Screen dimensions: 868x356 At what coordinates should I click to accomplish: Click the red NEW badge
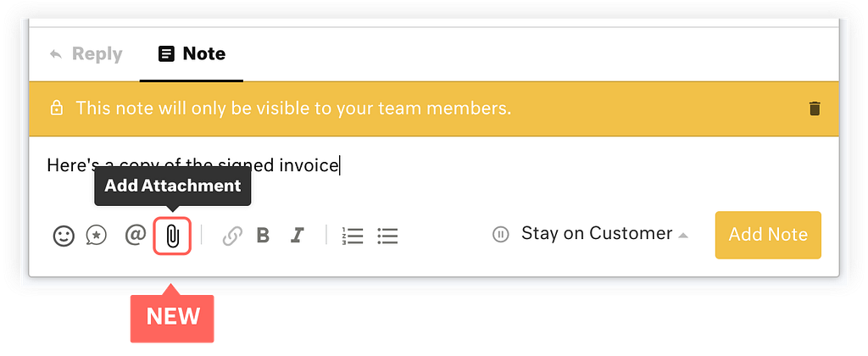click(x=172, y=317)
